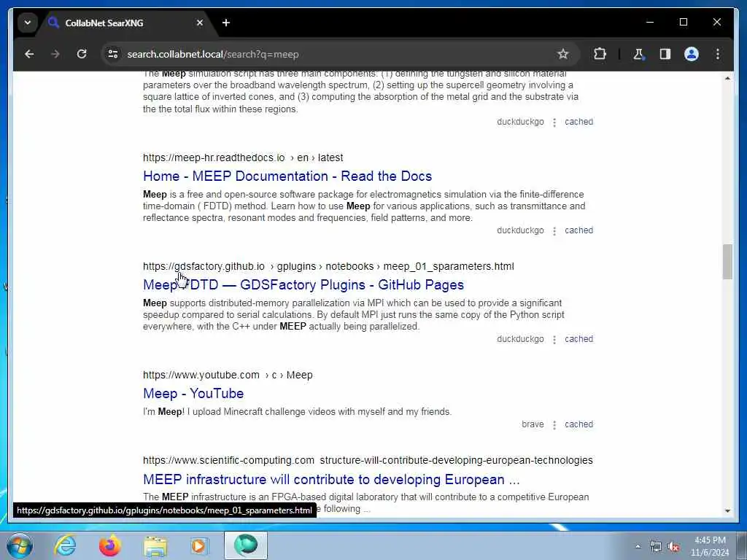Click the scrollbar down arrow

click(727, 511)
